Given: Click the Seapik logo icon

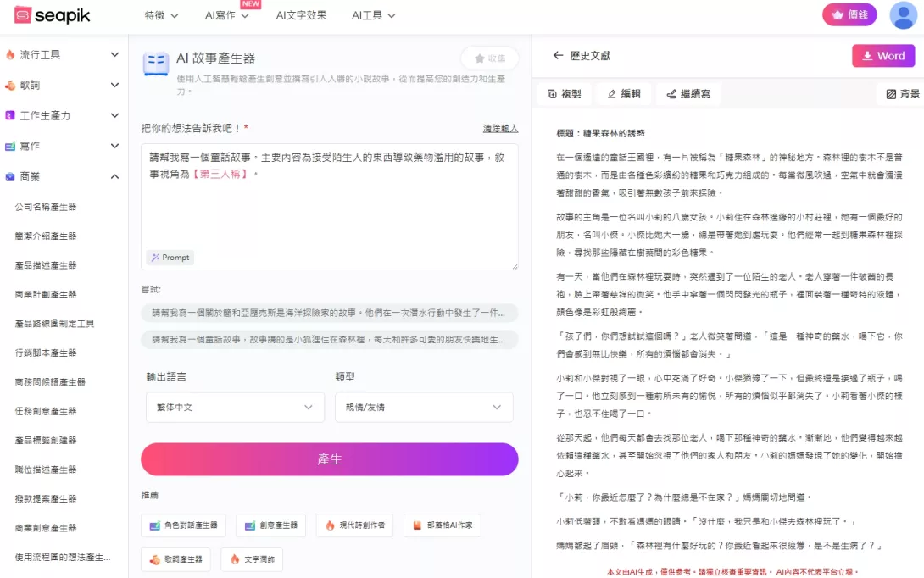Looking at the screenshot, I should tap(23, 15).
